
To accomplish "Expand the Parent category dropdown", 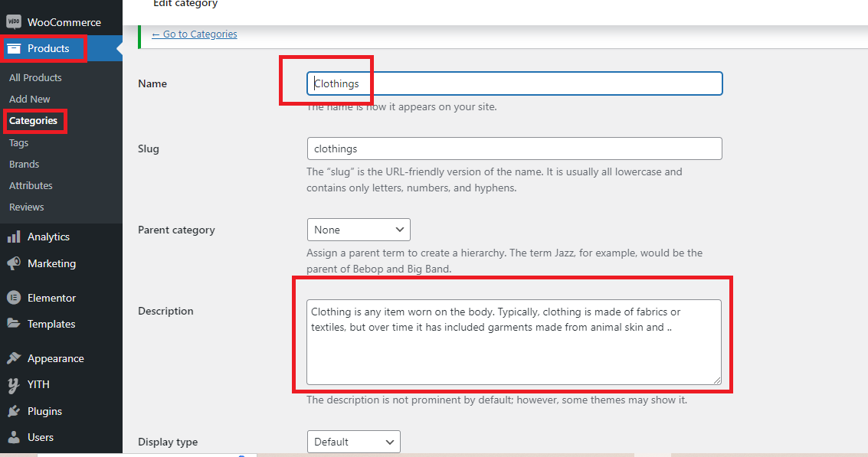I will 359,230.
